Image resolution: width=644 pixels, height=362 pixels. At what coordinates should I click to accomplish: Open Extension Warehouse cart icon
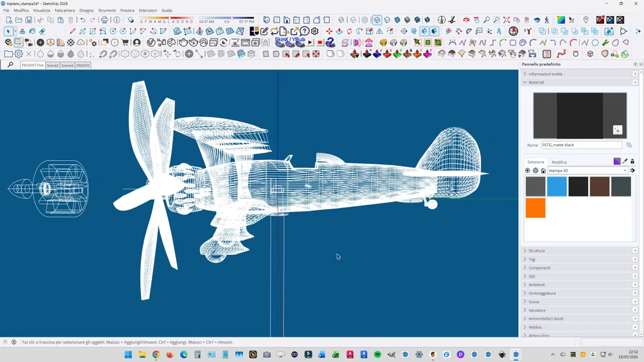(x=125, y=42)
